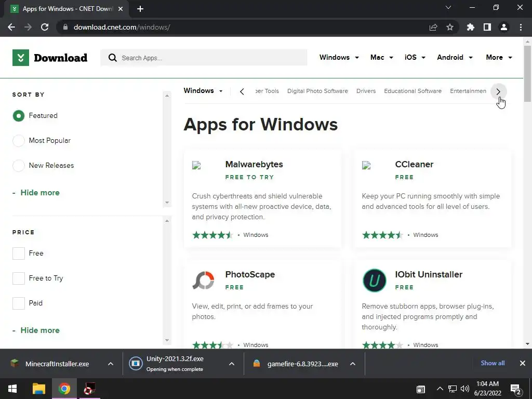This screenshot has width=532, height=399.
Task: Open the Malwarebytes app title link
Action: tap(254, 164)
